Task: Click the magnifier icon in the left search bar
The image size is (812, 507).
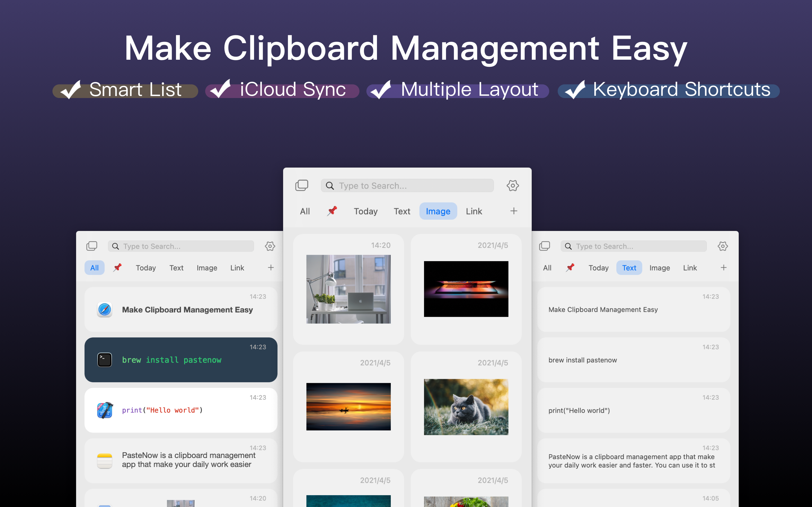Action: (x=115, y=246)
